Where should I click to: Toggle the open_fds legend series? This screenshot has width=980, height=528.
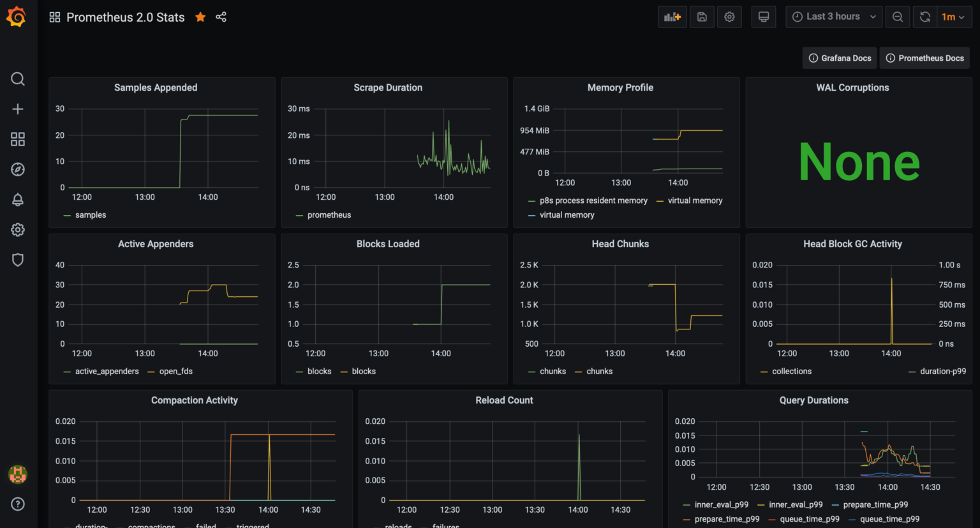point(175,372)
